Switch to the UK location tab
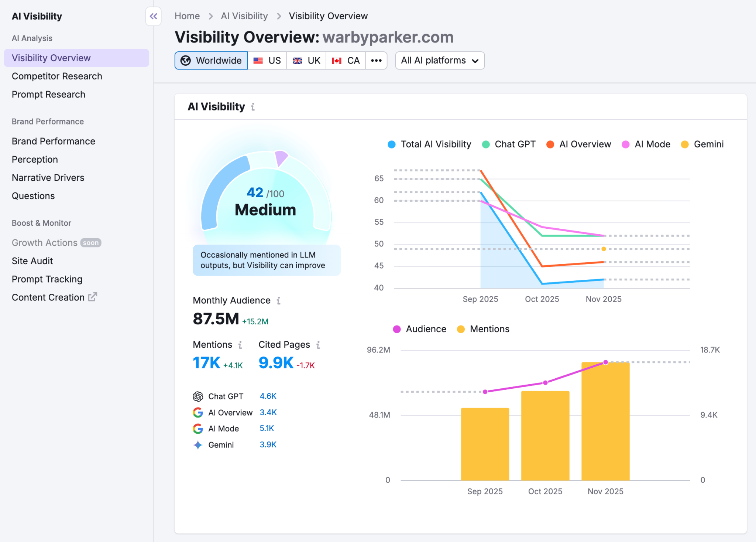Screen dimensions: 756x542 tap(306, 60)
